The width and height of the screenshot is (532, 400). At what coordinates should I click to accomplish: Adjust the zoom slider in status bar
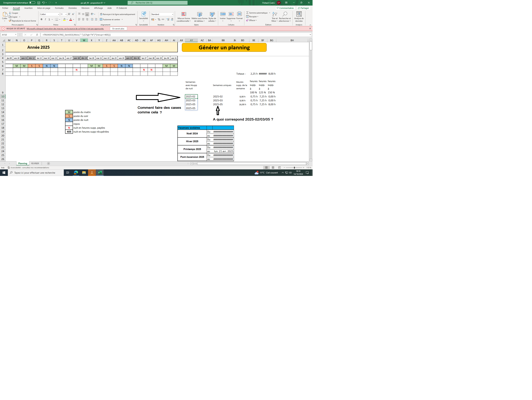pos(294,168)
